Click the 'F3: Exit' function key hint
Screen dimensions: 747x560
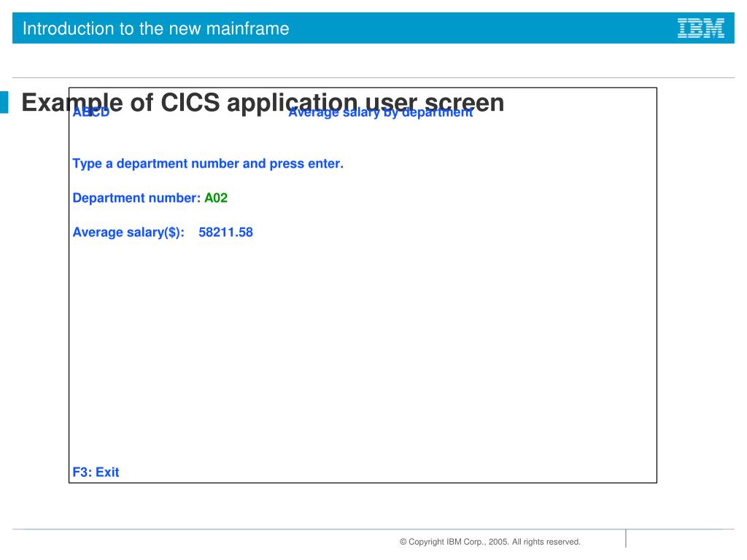(96, 472)
